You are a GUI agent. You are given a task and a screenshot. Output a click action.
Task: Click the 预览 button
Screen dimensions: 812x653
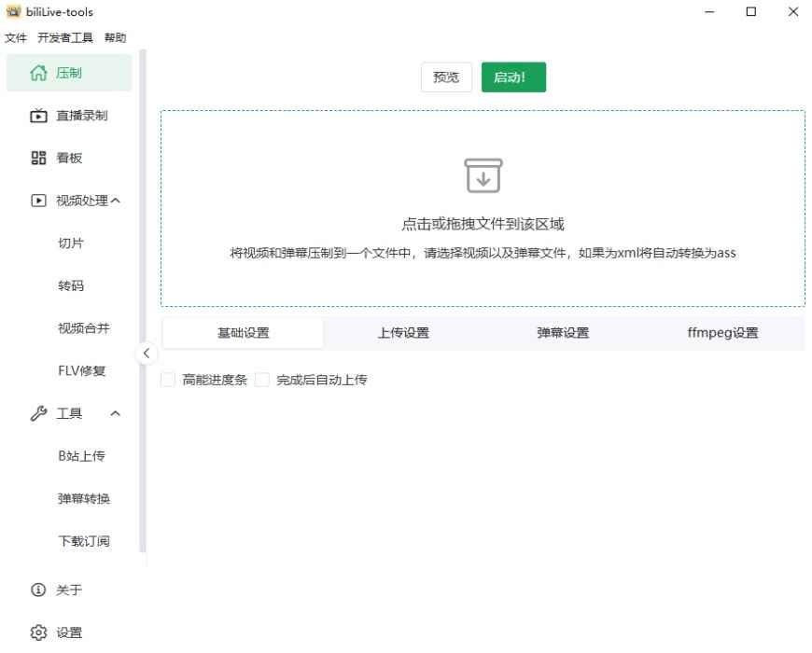tap(446, 77)
